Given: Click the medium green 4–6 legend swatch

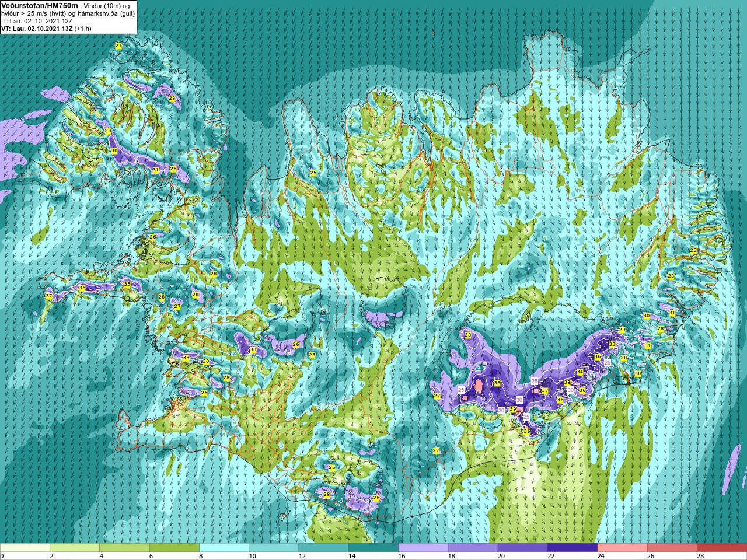Looking at the screenshot, I should 124,548.
